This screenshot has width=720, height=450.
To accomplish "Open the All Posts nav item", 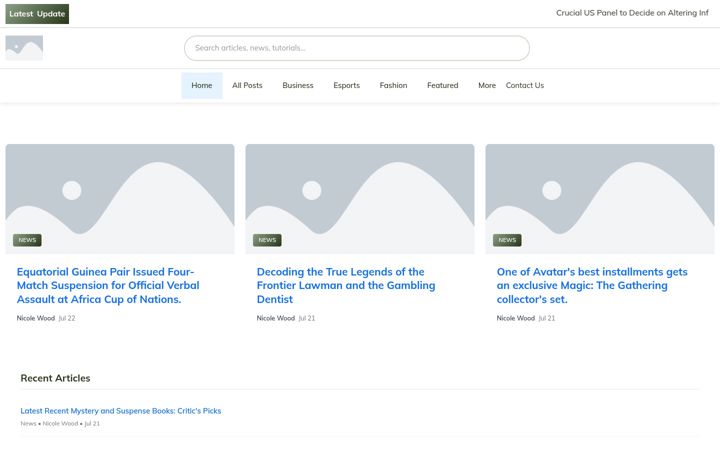I will (247, 85).
